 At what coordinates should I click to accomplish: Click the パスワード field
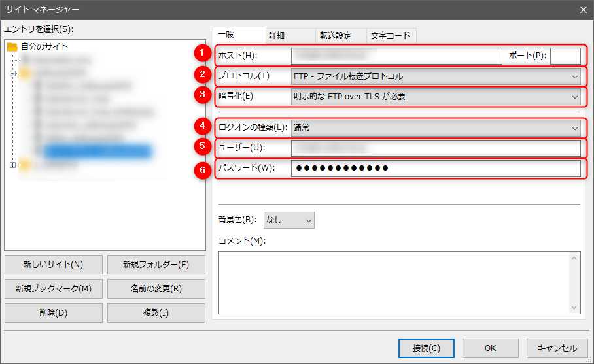(435, 169)
